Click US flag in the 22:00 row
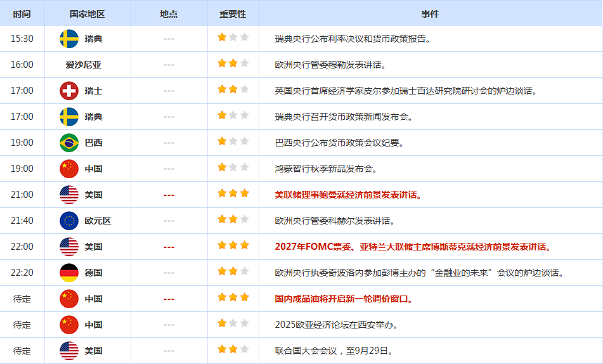The width and height of the screenshot is (603, 364). pyautogui.click(x=69, y=247)
